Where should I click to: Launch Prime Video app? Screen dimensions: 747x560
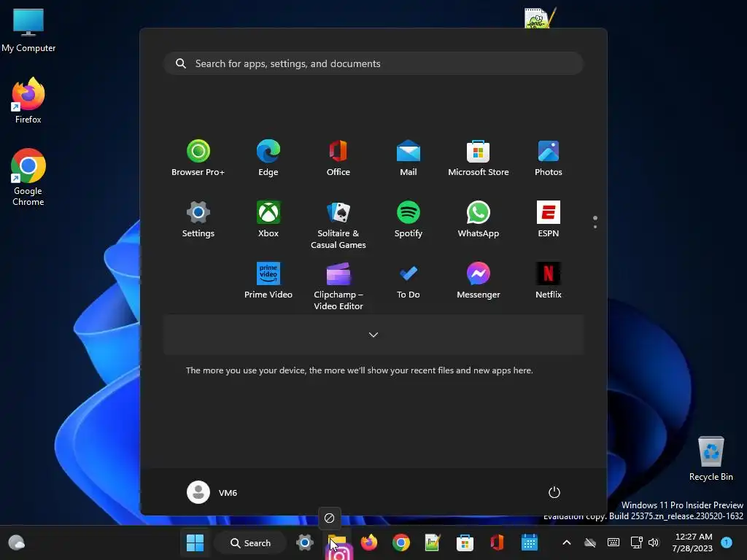[268, 281]
